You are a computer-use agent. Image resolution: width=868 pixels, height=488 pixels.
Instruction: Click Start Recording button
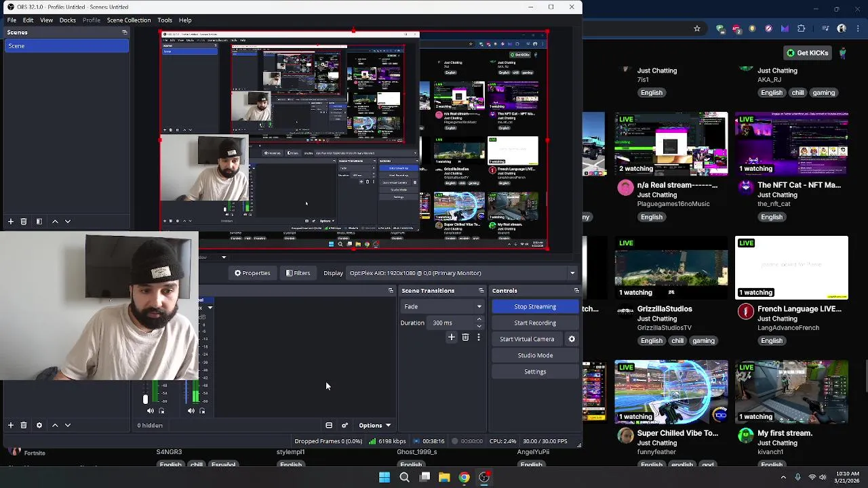[535, 323]
